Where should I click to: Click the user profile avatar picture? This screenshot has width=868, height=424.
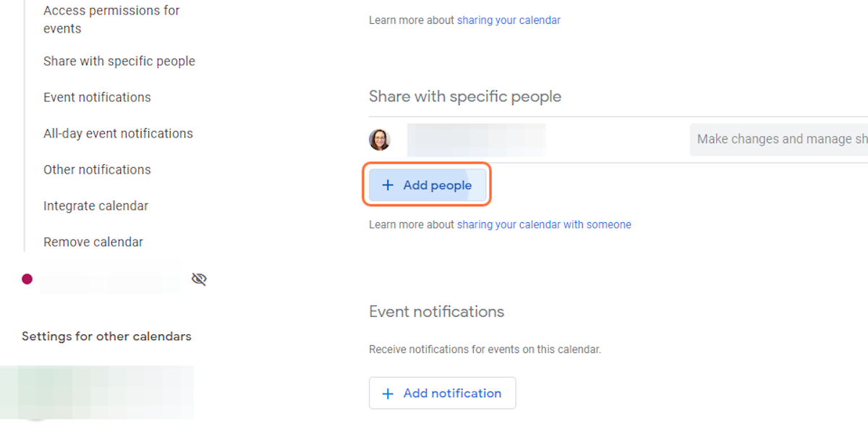tap(381, 139)
